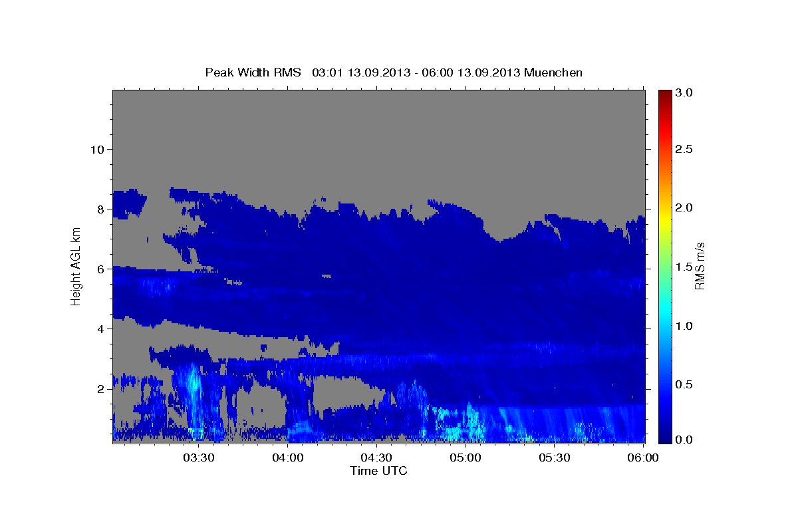Click the 06:00 time tick label

pos(643,458)
